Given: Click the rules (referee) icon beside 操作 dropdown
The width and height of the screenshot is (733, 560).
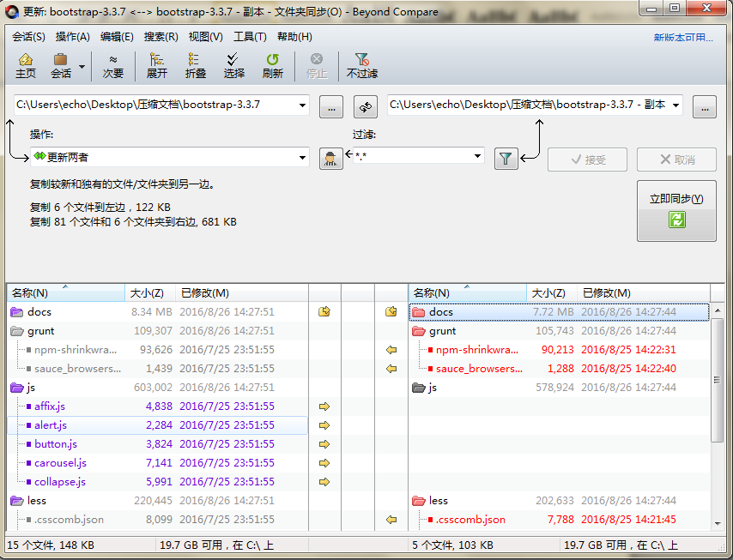Looking at the screenshot, I should click(x=330, y=159).
